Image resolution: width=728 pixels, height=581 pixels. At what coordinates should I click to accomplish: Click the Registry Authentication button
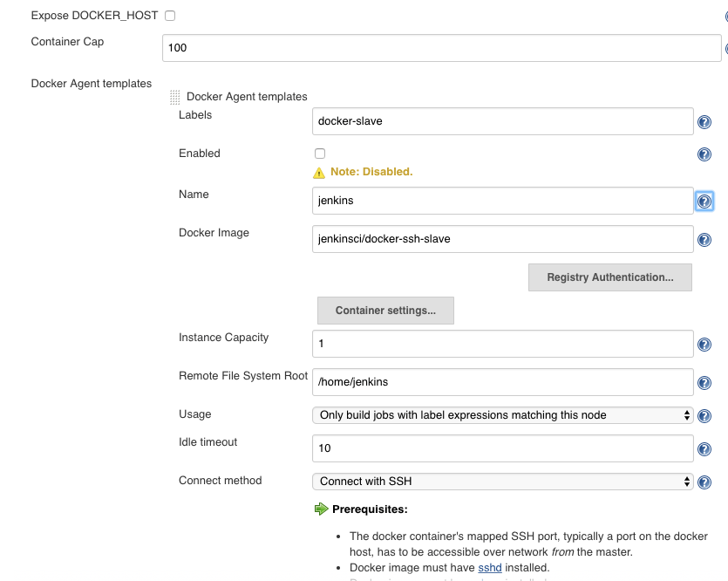(x=609, y=277)
